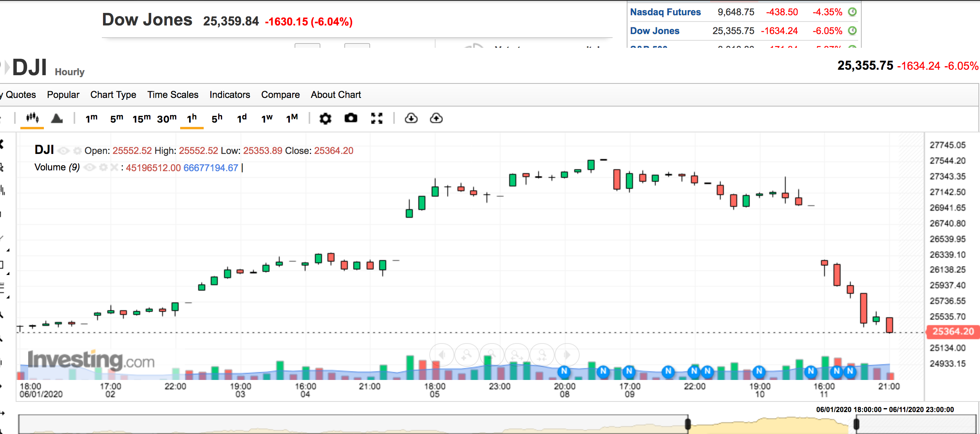Enter fullscreen chart mode
980x434 pixels.
point(376,118)
